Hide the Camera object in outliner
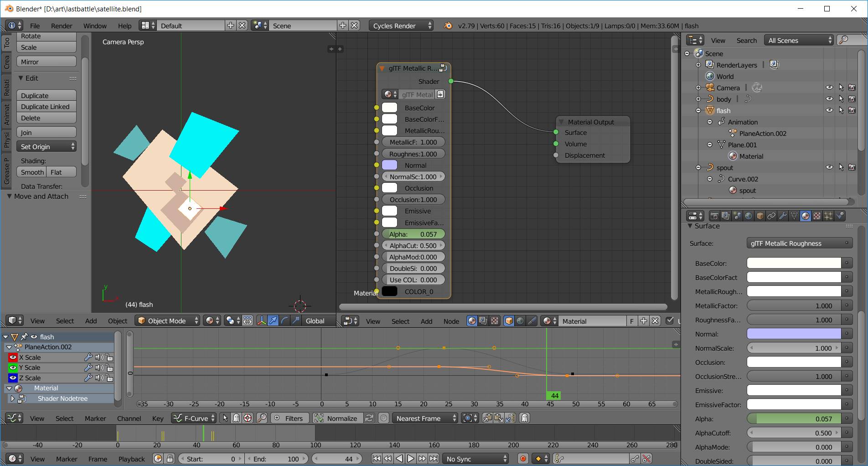This screenshot has height=466, width=868. point(829,88)
